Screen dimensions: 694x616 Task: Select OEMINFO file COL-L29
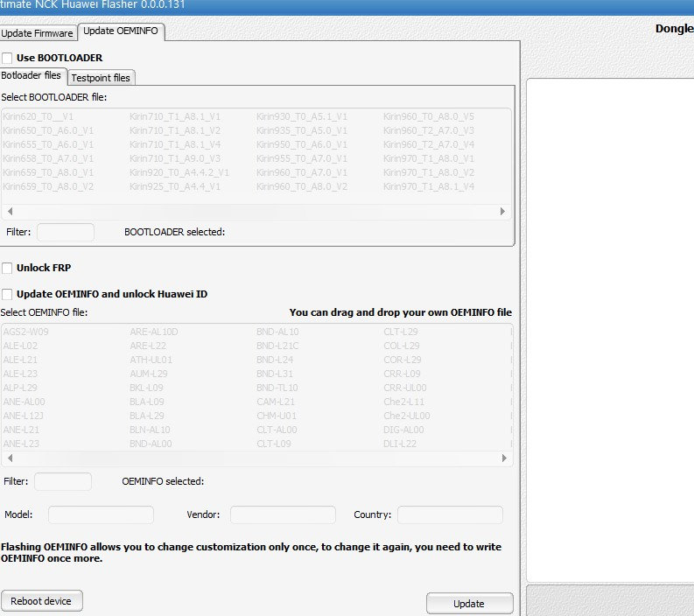click(402, 346)
